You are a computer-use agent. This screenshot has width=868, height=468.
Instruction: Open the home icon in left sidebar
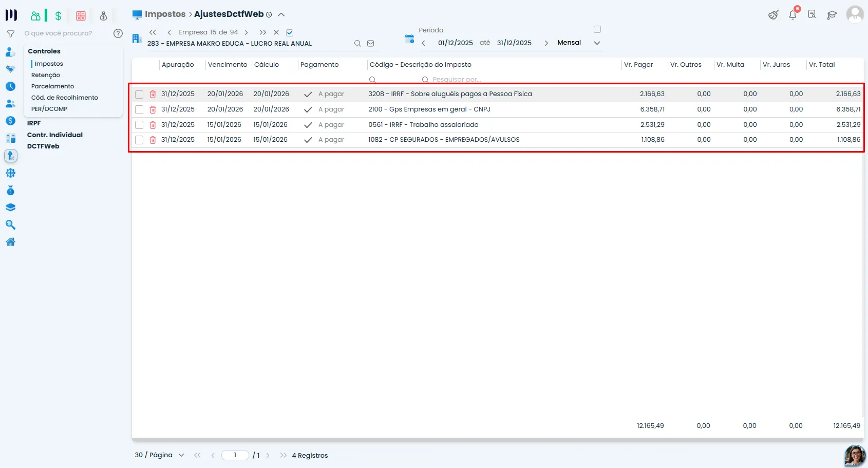point(10,242)
